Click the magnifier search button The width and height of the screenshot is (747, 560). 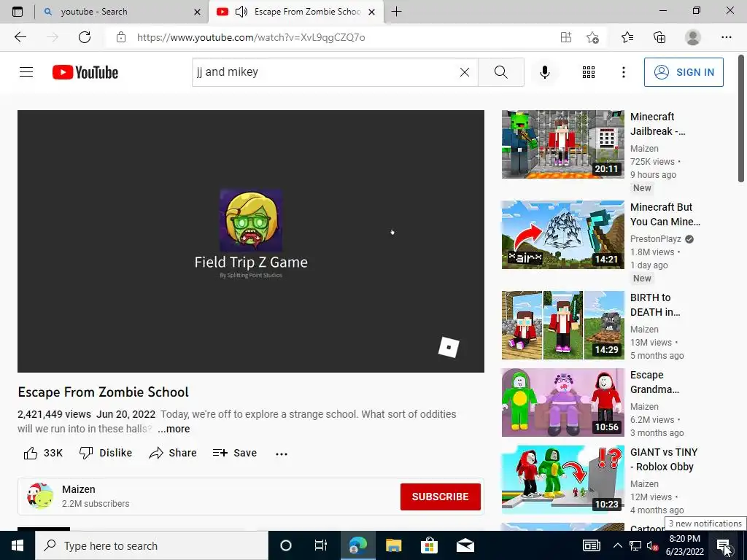pyautogui.click(x=500, y=72)
